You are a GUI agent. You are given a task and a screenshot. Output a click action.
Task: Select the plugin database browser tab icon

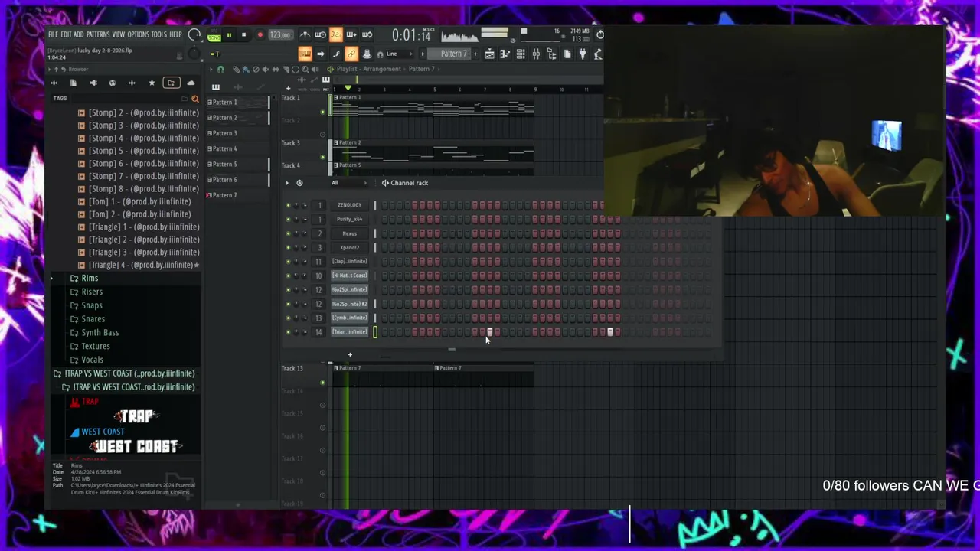[x=93, y=83]
